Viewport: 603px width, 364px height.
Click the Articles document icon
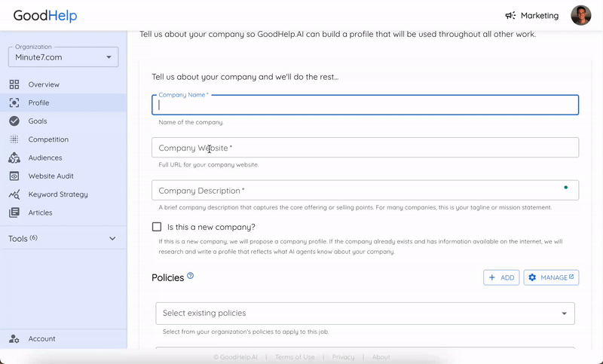14,213
